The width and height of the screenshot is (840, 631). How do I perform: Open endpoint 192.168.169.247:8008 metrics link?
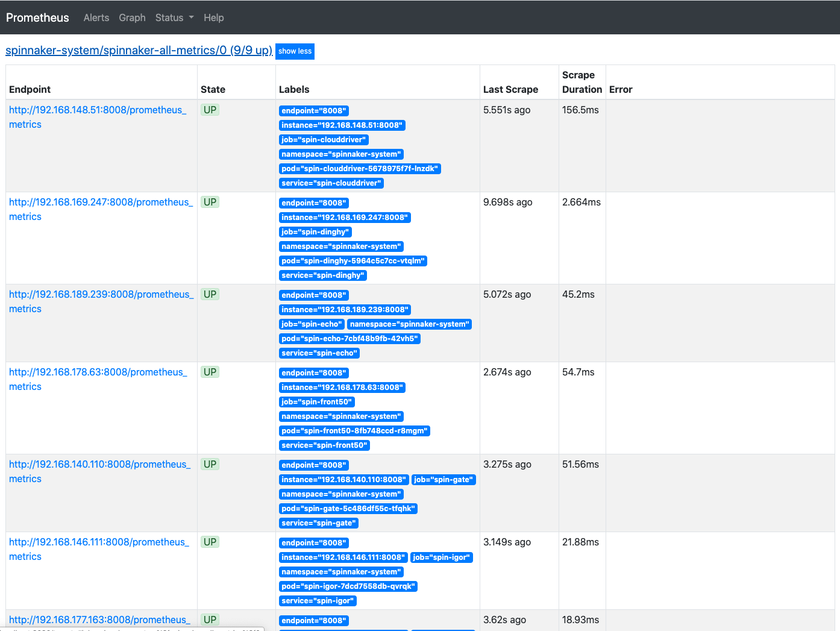pos(101,209)
